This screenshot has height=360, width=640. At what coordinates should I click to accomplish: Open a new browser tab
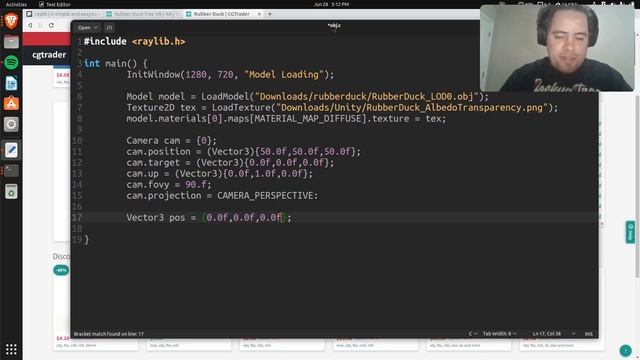click(x=270, y=14)
